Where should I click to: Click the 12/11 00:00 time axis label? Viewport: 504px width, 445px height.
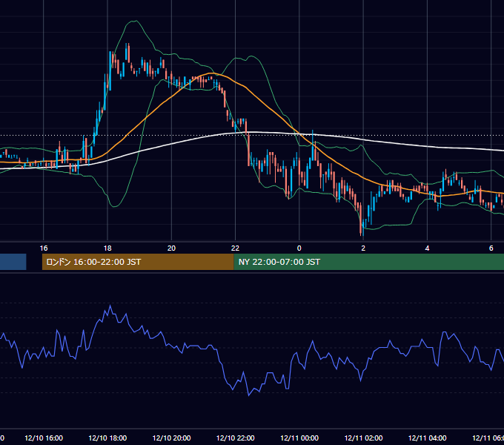(x=299, y=438)
